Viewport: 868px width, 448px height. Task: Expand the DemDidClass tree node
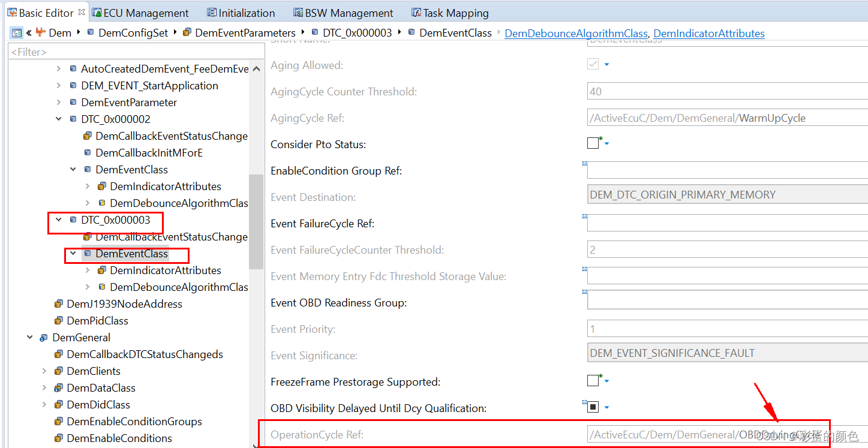[x=44, y=405]
